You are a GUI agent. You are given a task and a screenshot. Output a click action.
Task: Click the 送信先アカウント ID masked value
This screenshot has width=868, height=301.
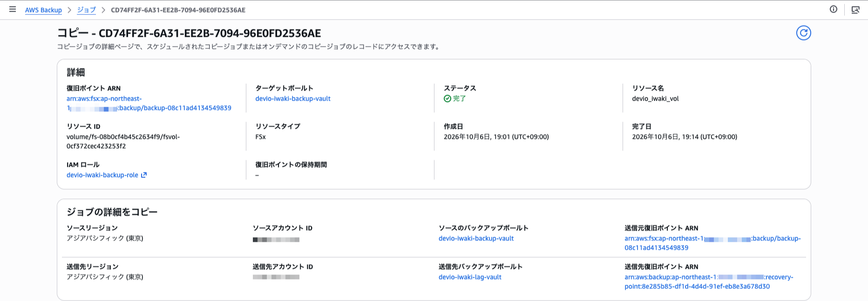pyautogui.click(x=276, y=277)
